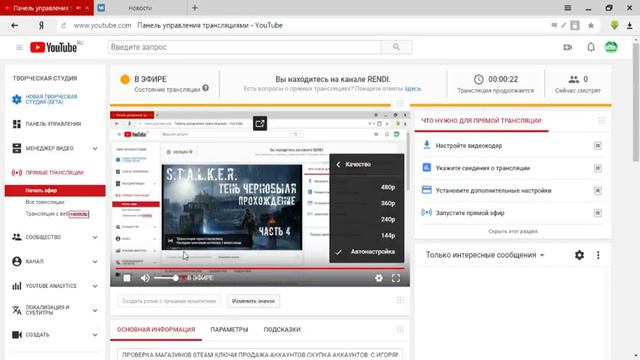Open Все трансляции link
This screenshot has height=360, width=640.
coord(45,202)
